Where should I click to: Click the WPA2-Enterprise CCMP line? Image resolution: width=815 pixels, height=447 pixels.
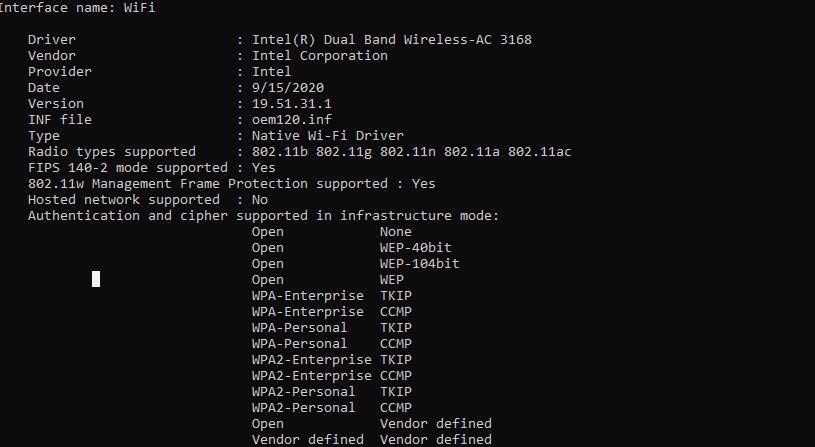332,376
